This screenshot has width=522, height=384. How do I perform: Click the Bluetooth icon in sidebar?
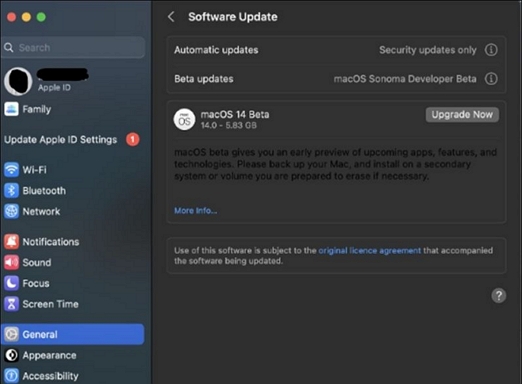[11, 191]
